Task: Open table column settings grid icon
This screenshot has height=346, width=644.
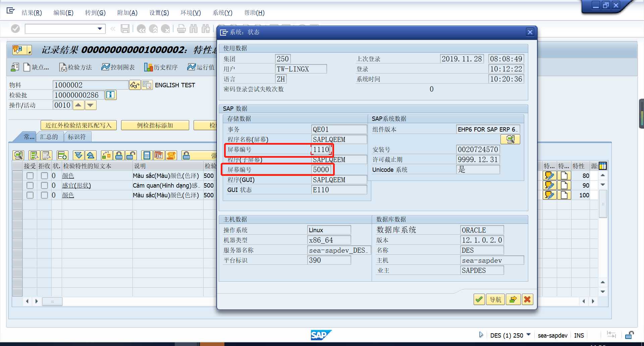Action: (x=603, y=166)
